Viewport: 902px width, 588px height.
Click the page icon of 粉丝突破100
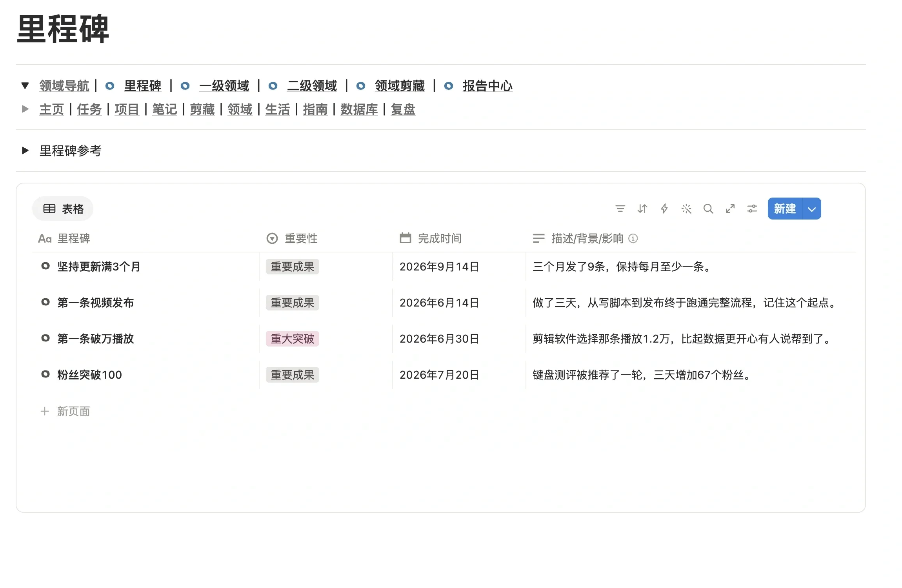click(x=45, y=374)
